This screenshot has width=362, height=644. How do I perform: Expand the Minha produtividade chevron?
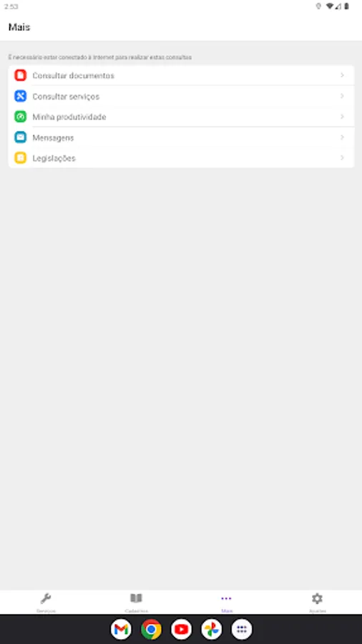342,117
